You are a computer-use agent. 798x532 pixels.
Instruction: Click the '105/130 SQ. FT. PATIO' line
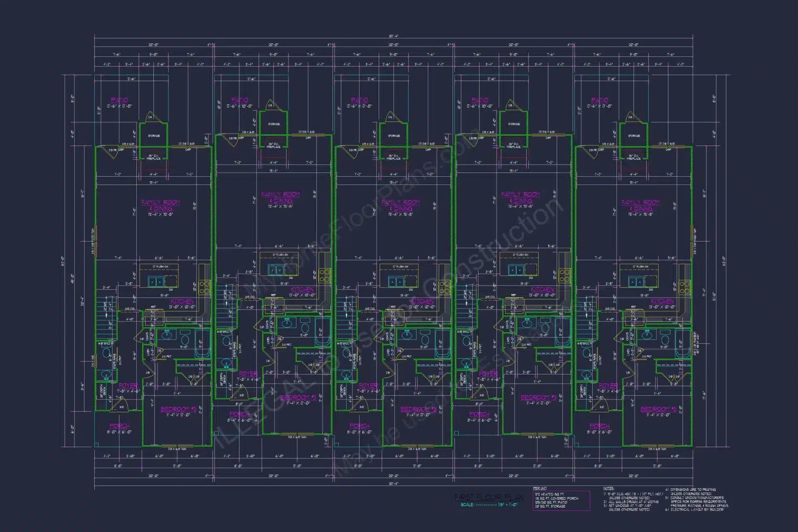tap(551, 502)
